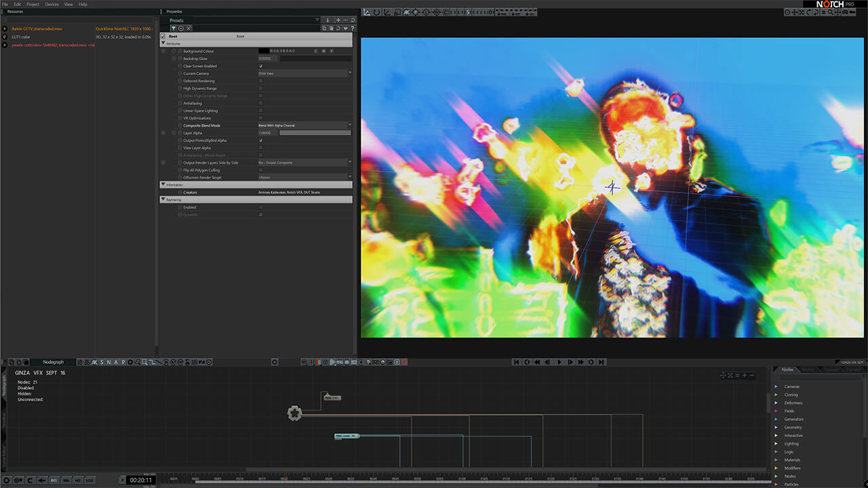Click the properties help question mark icon

coord(352,28)
